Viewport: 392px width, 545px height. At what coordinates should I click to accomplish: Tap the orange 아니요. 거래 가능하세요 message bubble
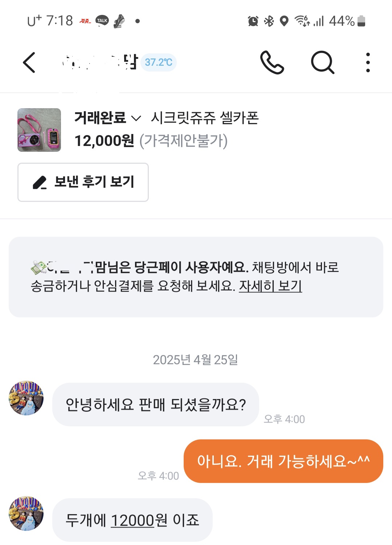tap(283, 461)
